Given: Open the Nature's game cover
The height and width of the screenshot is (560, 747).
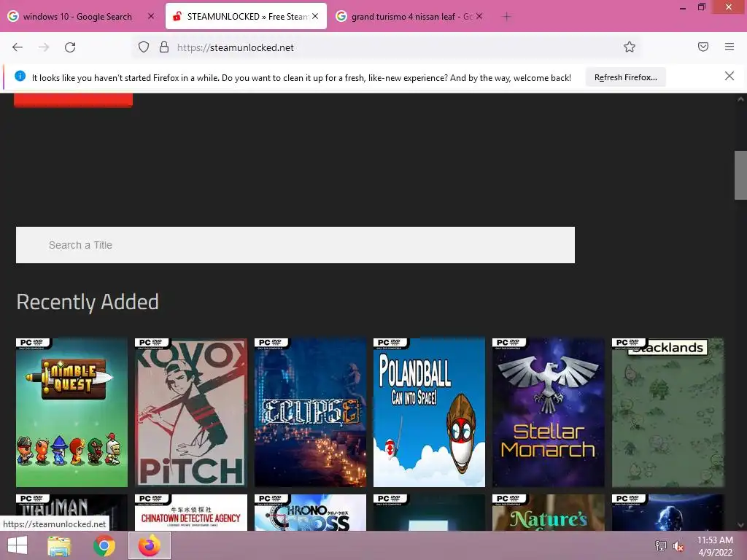Looking at the screenshot, I should (x=549, y=513).
